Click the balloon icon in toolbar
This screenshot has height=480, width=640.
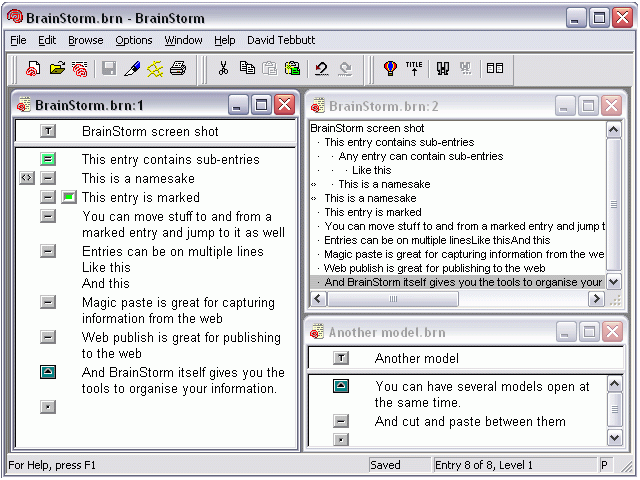[390, 68]
